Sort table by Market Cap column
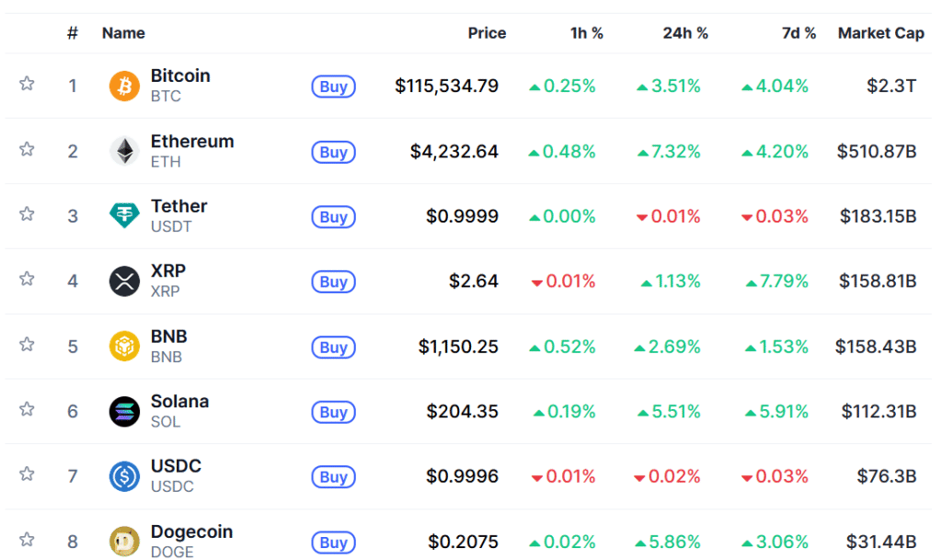Screen dimensions: 942x560 (x=880, y=33)
